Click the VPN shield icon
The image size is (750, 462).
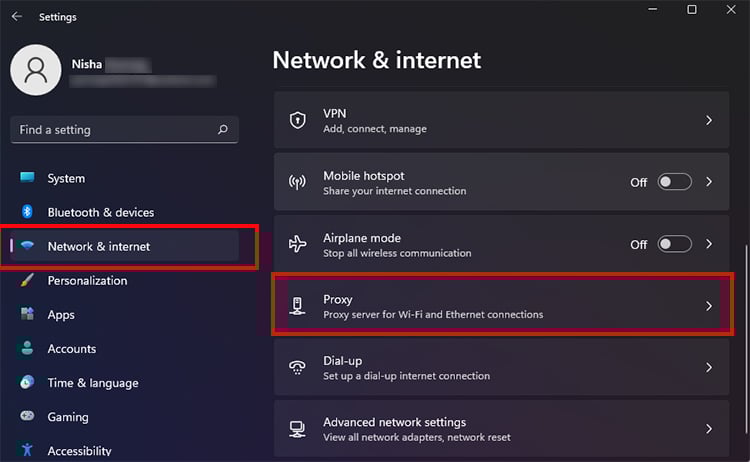(297, 120)
